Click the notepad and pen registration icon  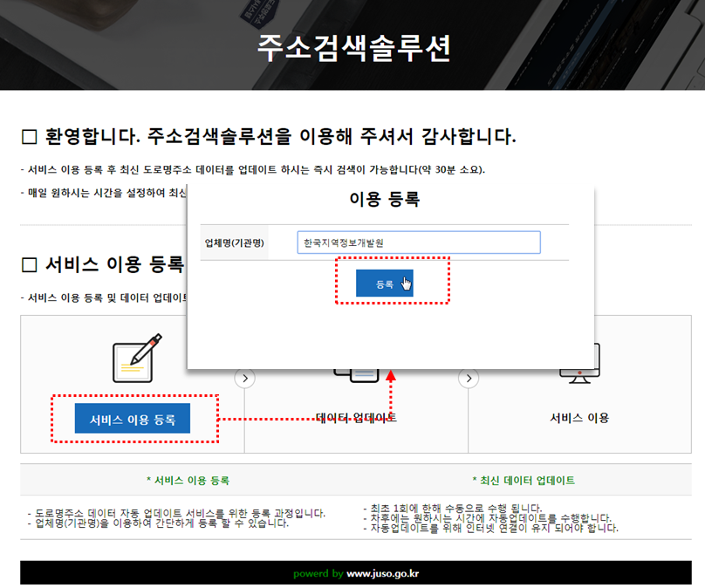[x=137, y=359]
